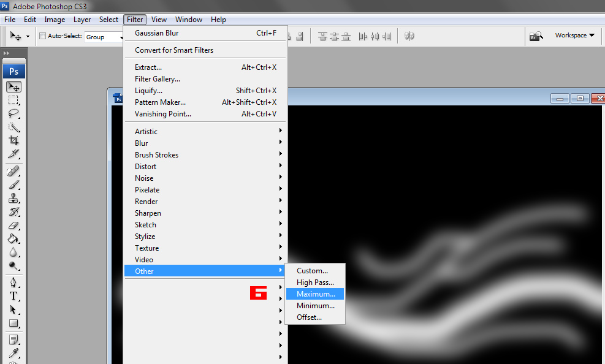
Task: Click Distribute vertical centers icon
Action: [x=335, y=36]
